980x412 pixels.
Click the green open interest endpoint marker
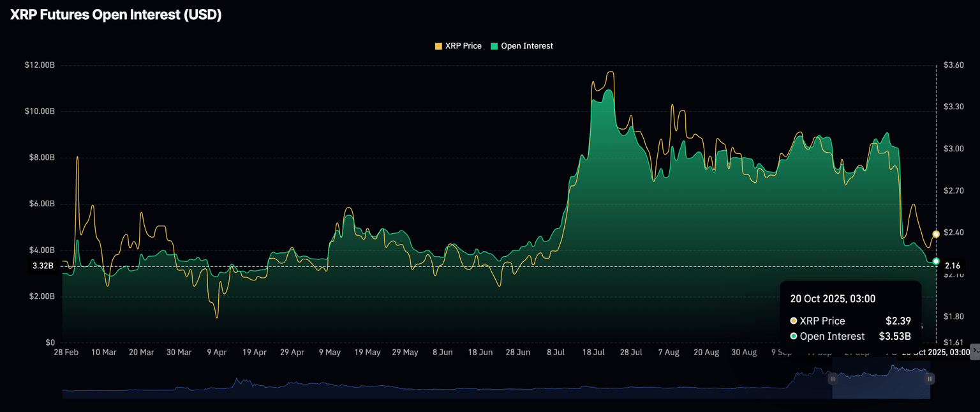pyautogui.click(x=936, y=261)
